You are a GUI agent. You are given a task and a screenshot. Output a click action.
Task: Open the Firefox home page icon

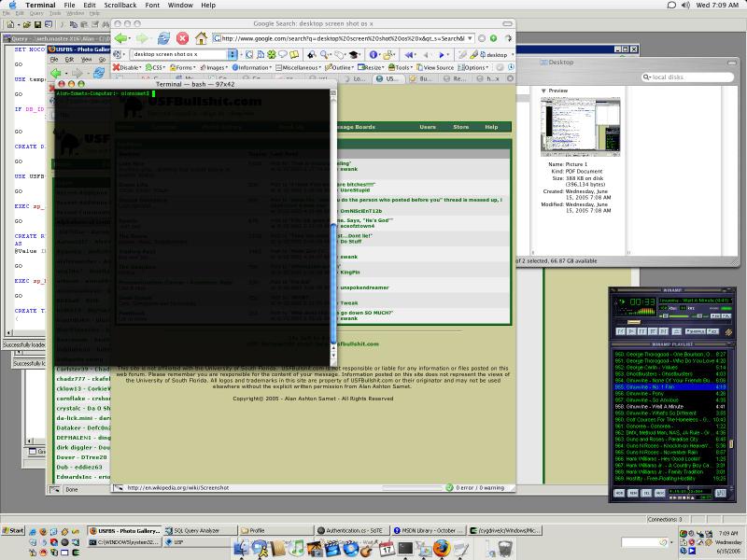point(201,38)
